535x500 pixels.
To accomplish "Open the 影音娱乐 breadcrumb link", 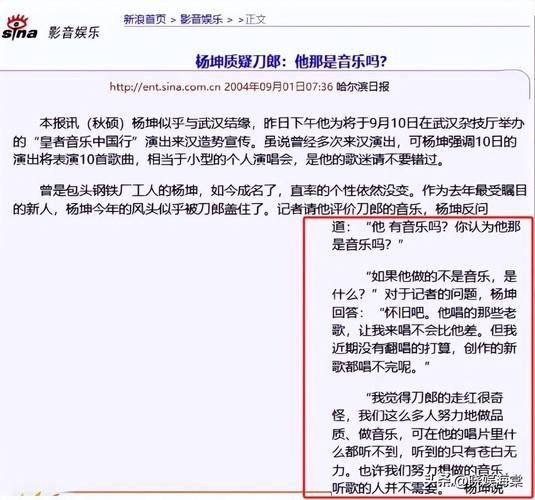I will pos(201,19).
